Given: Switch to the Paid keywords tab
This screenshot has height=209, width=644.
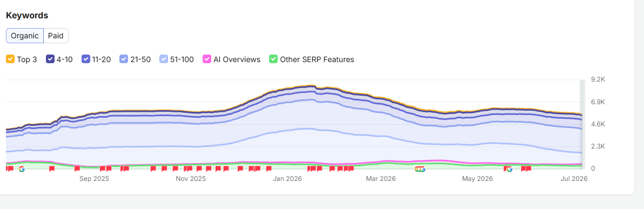Looking at the screenshot, I should [x=56, y=36].
